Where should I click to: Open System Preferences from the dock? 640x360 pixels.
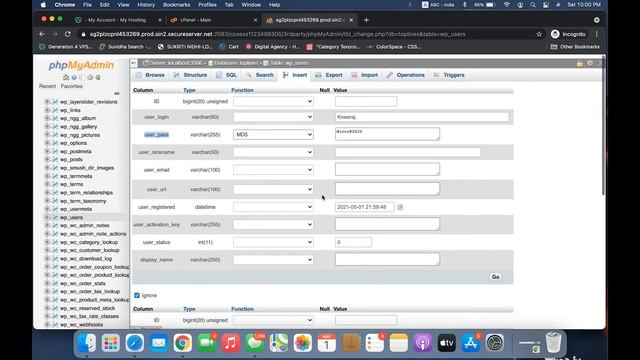[495, 343]
